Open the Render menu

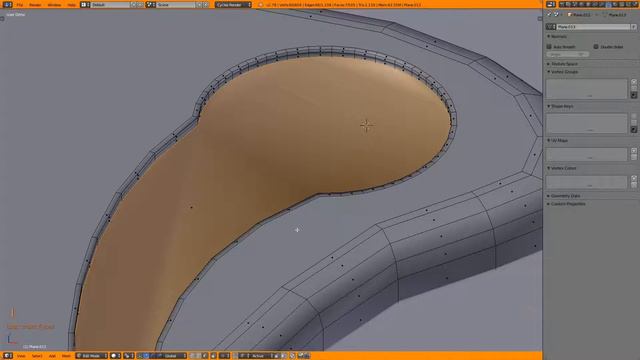point(35,5)
